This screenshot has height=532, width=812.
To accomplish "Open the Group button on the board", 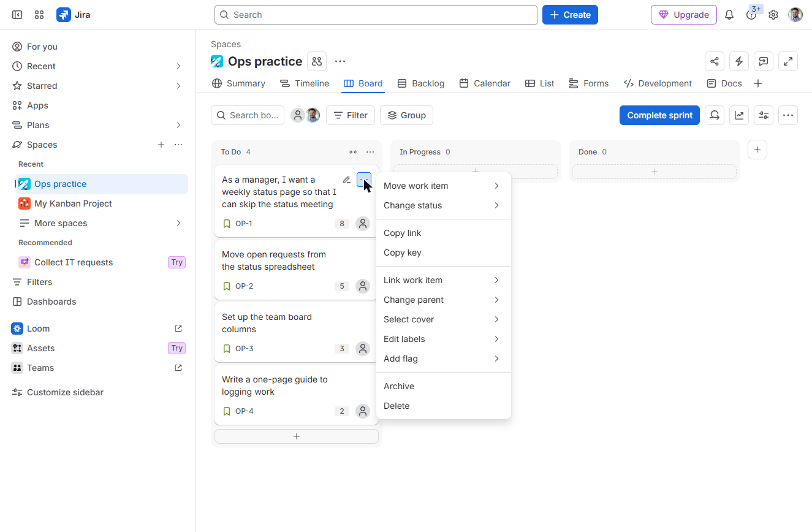I will pyautogui.click(x=406, y=115).
